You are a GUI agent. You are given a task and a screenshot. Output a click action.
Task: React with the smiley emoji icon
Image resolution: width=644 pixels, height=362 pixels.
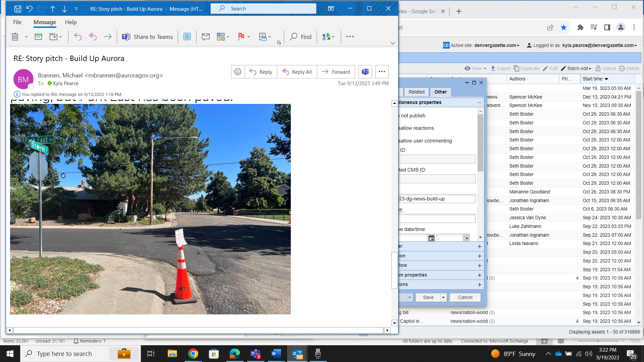238,72
